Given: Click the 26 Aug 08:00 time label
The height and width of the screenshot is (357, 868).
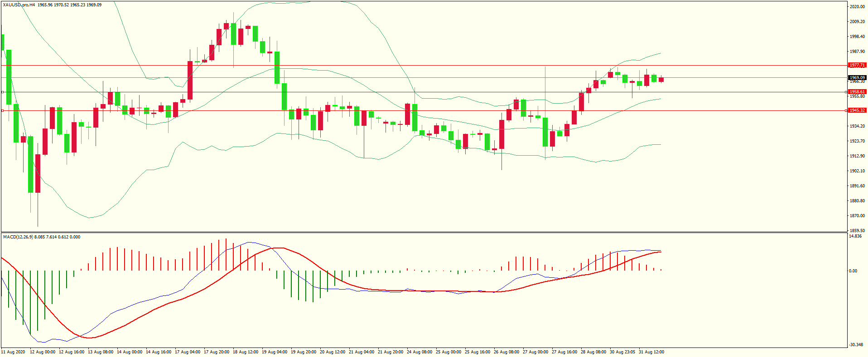Looking at the screenshot, I should point(506,352).
